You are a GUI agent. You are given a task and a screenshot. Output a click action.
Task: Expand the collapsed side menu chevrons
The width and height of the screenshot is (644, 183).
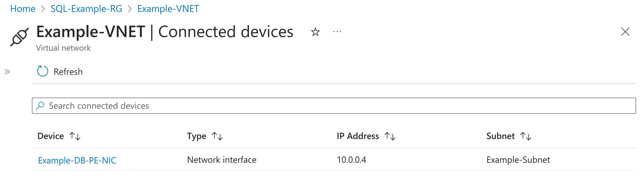point(7,72)
